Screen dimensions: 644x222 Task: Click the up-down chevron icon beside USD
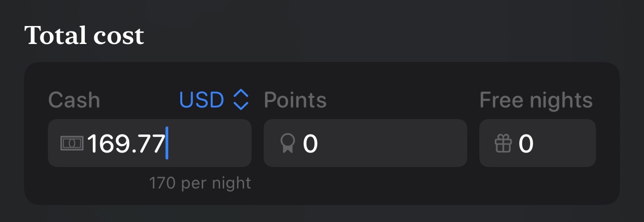(241, 100)
